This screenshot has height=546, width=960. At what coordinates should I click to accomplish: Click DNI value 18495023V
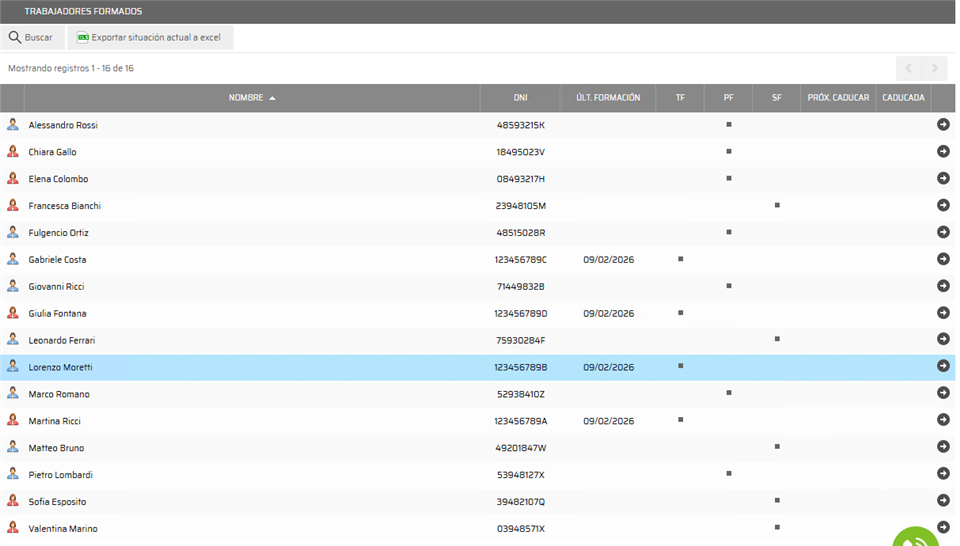pyautogui.click(x=520, y=152)
